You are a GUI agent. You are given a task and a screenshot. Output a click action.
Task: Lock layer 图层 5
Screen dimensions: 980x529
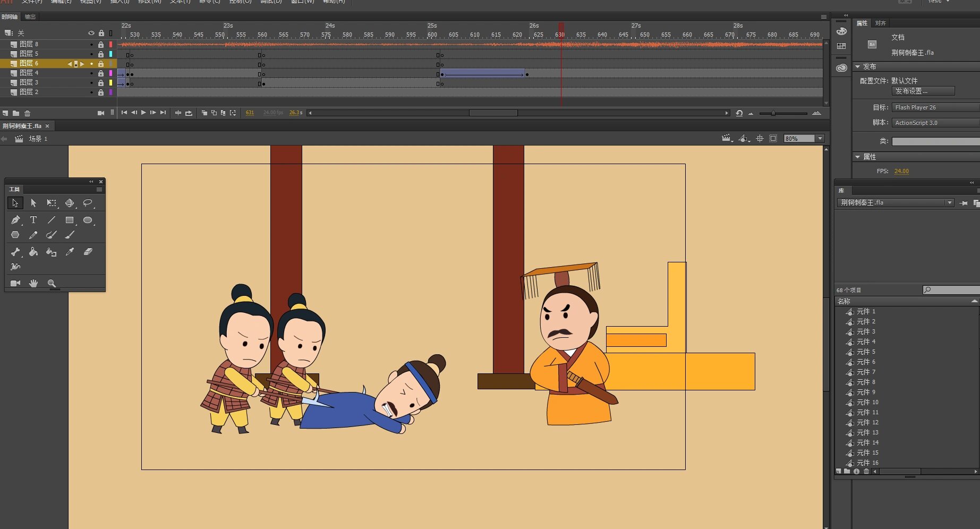coord(101,54)
